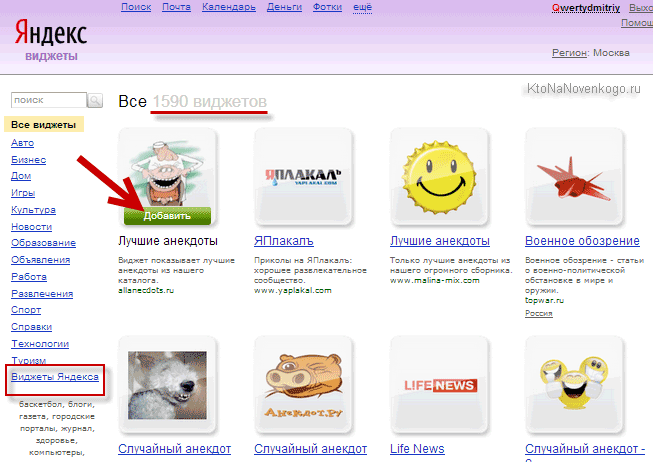This screenshot has width=653, height=462.
Task: Open the Помощь link
Action: (637, 23)
